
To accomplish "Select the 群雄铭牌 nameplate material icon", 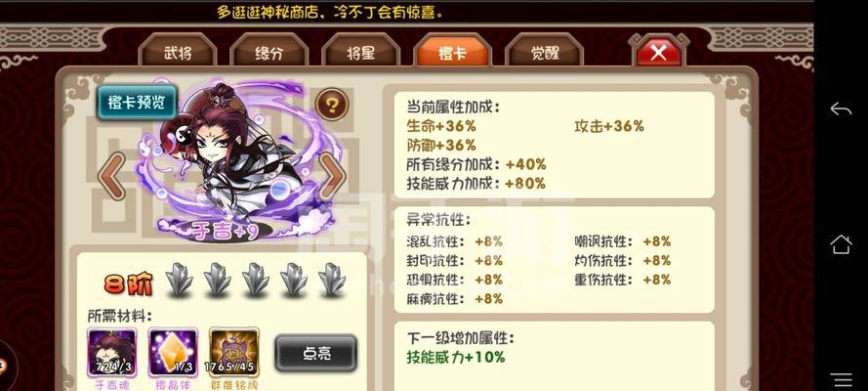I will (x=234, y=353).
